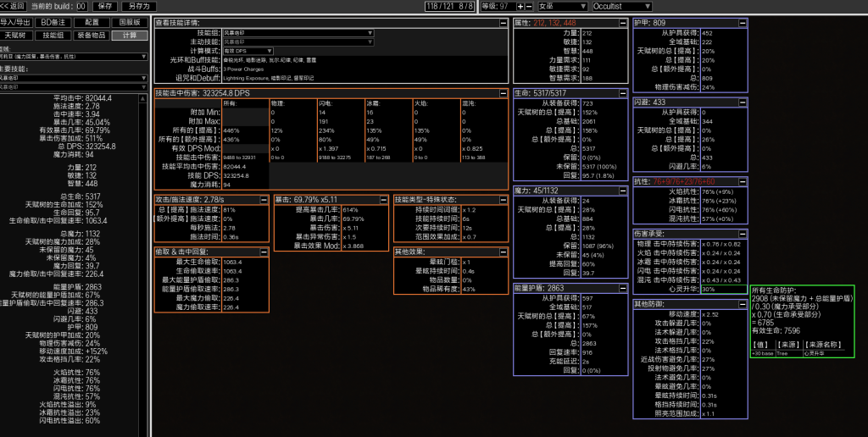Collapse the 查看技能详情 section

[503, 23]
